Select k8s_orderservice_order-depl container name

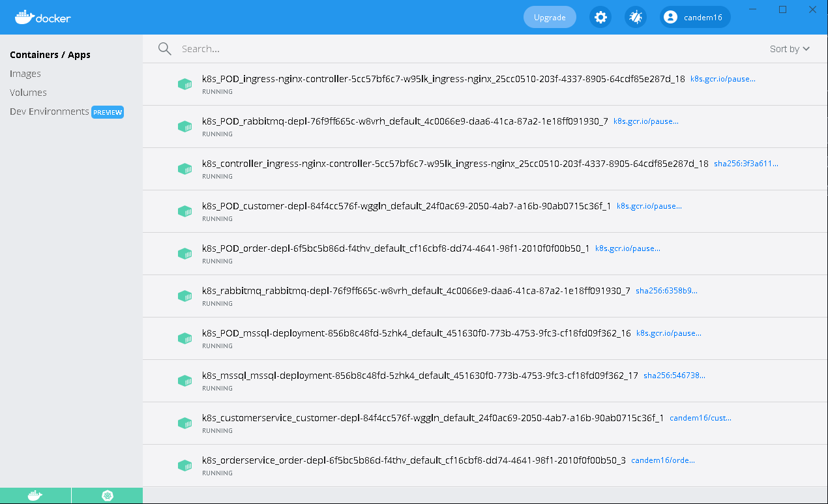point(414,460)
